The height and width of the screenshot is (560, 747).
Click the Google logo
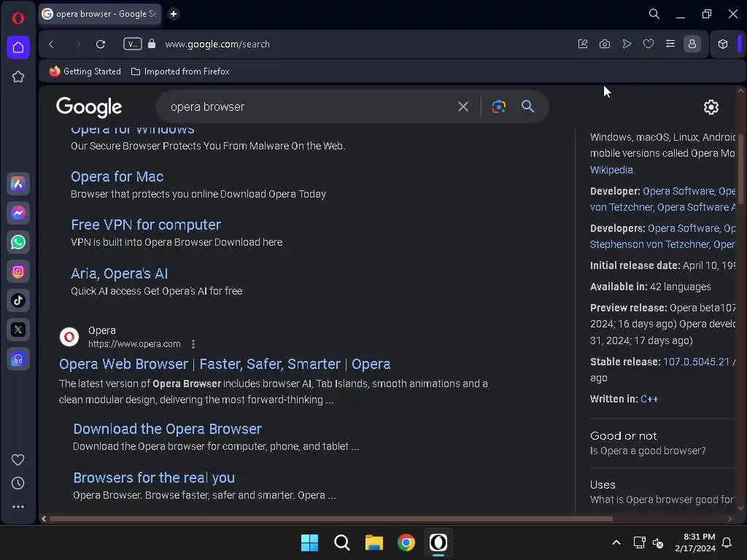[x=89, y=107]
